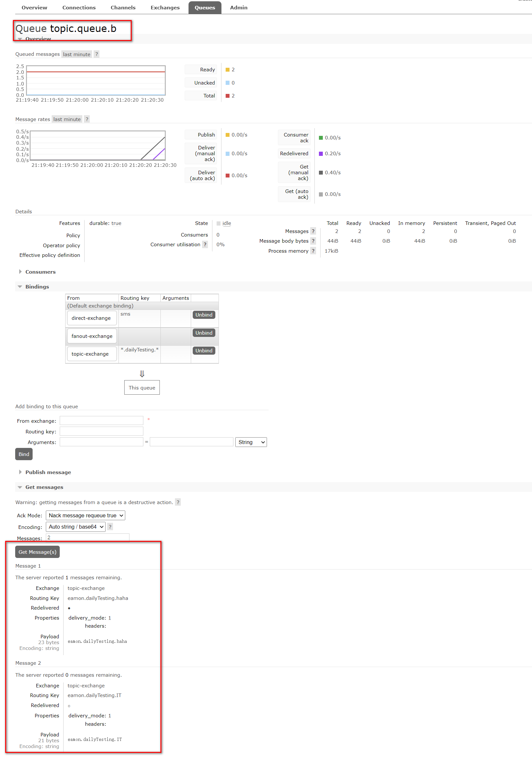The image size is (532, 759).
Task: Click the Get manual ack 0.40/s value
Action: tap(332, 173)
